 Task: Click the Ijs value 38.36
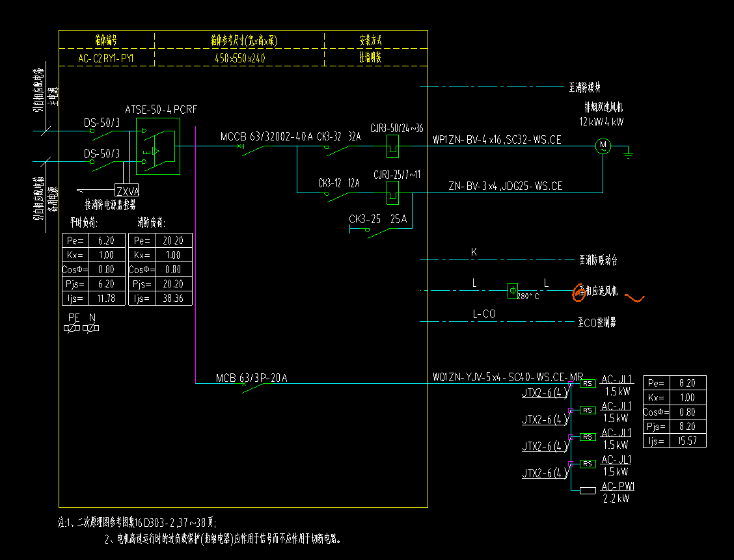click(x=172, y=299)
